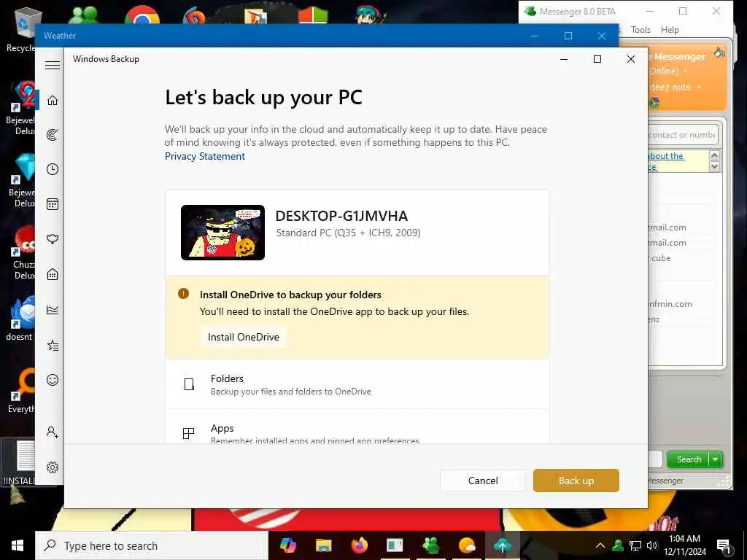Click the Messenger green Search button
747x560 pixels.
[689, 459]
